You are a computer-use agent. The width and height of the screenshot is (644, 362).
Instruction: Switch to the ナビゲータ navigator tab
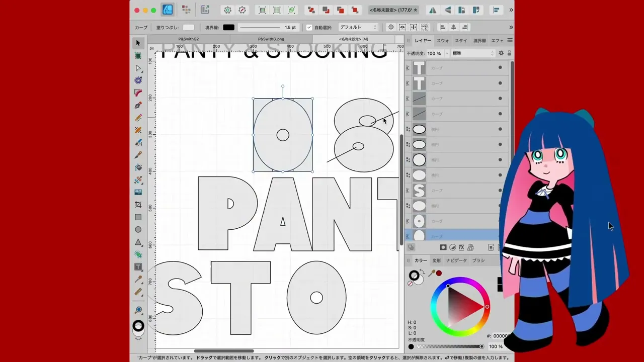[x=456, y=260]
